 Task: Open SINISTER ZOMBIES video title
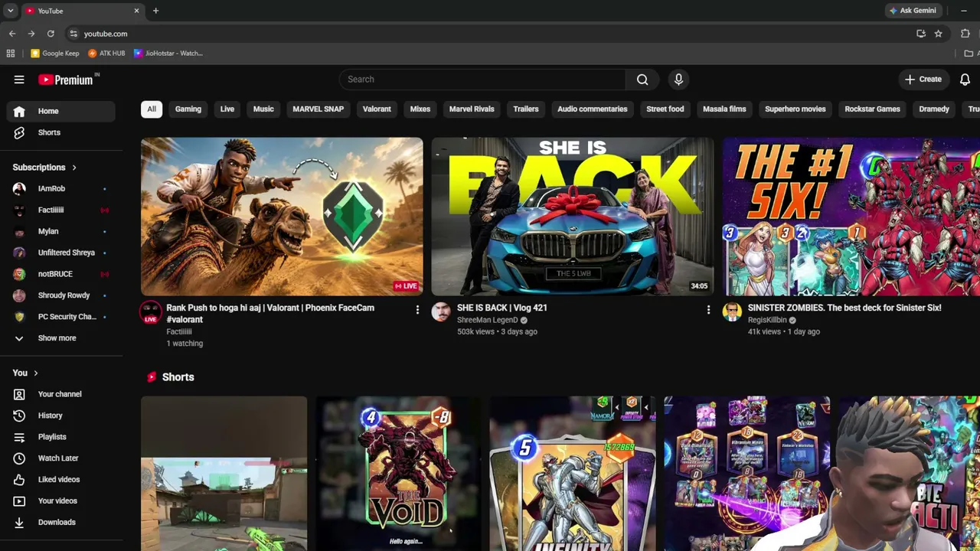point(844,308)
